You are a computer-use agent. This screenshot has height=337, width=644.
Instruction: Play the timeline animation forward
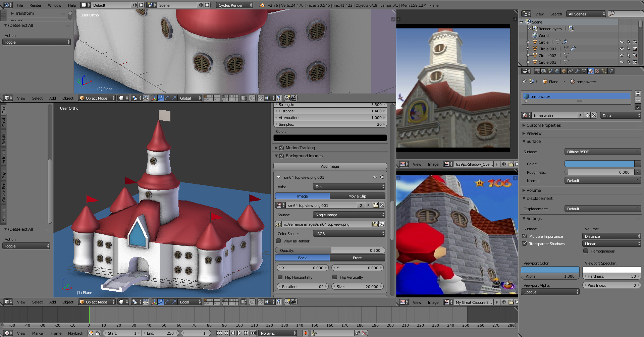coord(239,333)
